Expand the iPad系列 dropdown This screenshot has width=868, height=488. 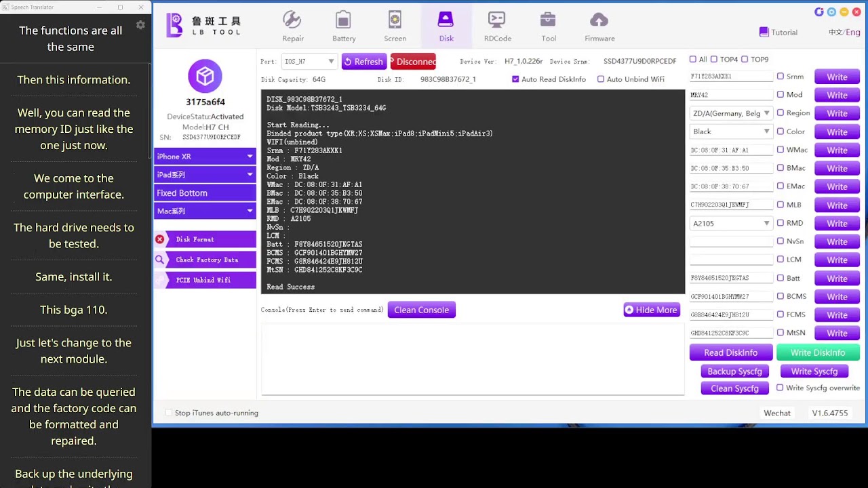[205, 175]
